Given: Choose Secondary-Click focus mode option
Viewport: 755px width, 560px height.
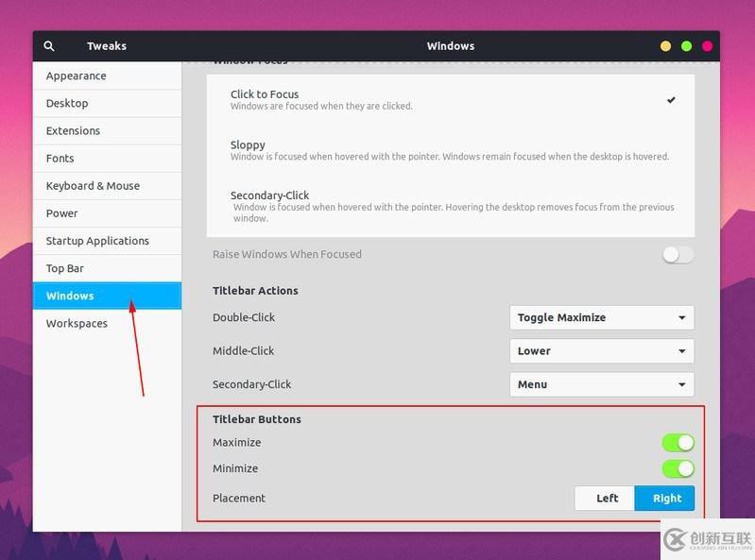Looking at the screenshot, I should pos(450,206).
